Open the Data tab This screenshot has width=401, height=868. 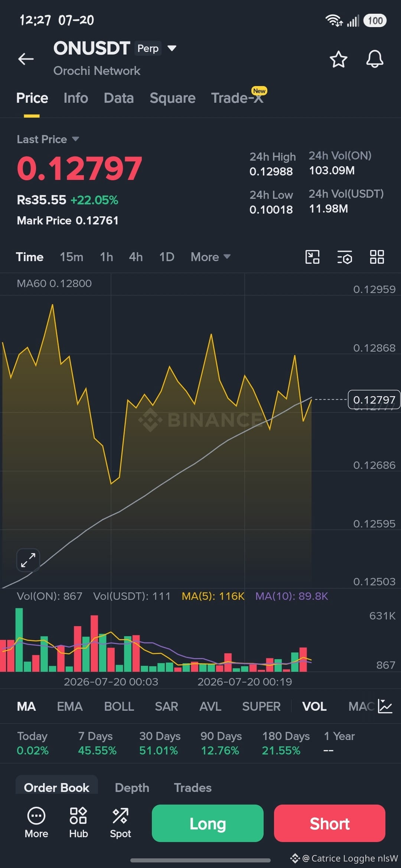[x=119, y=98]
